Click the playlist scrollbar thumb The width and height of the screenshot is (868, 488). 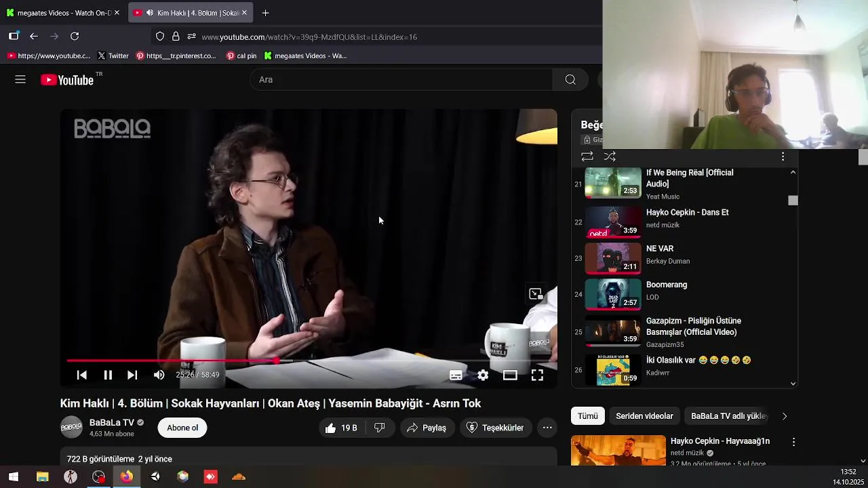(x=793, y=201)
